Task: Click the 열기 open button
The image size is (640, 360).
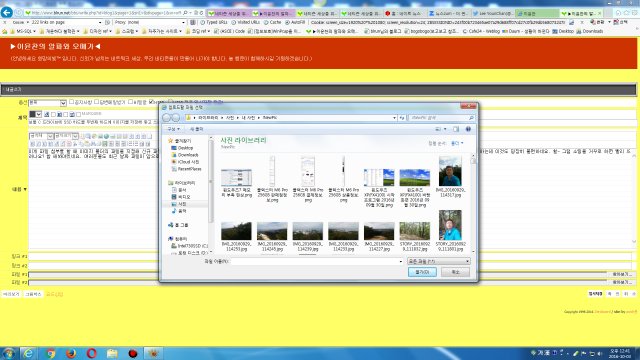Action: [422, 272]
